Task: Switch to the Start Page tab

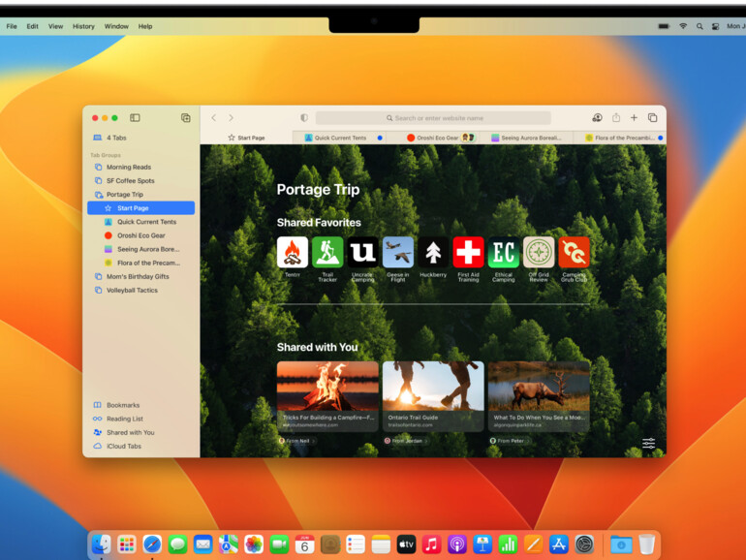Action: 246,138
